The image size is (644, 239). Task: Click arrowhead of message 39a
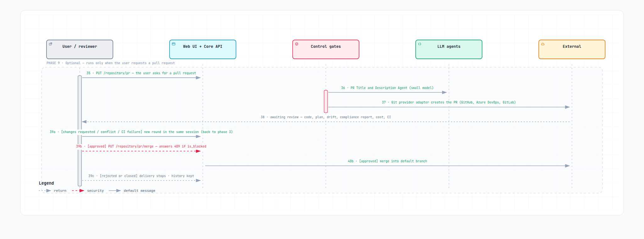coord(198,136)
